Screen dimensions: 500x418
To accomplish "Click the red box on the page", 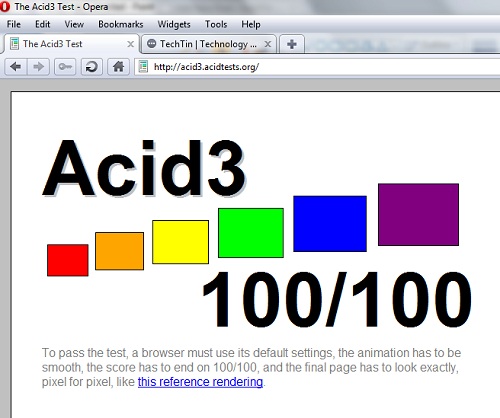I will pos(68,260).
